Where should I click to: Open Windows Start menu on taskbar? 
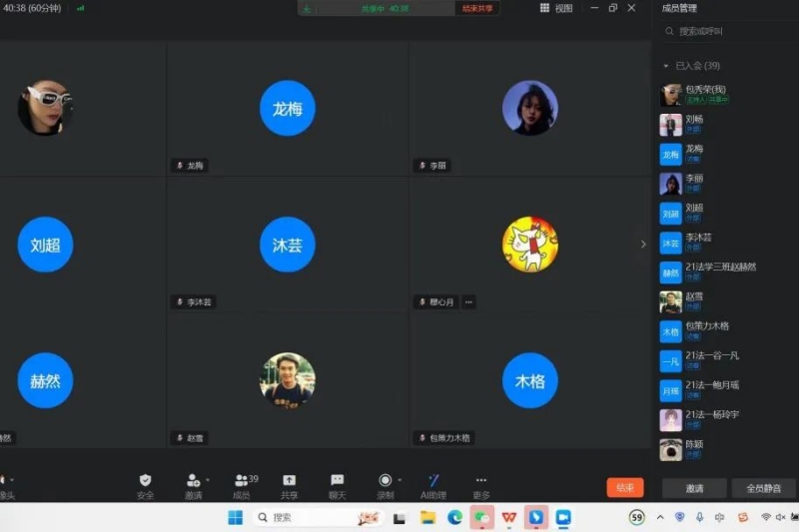[x=235, y=517]
